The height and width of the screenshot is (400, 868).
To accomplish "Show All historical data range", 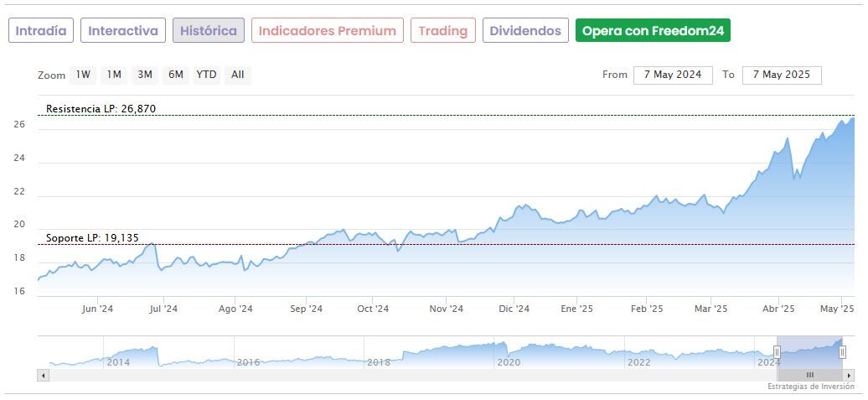I will click(x=238, y=75).
